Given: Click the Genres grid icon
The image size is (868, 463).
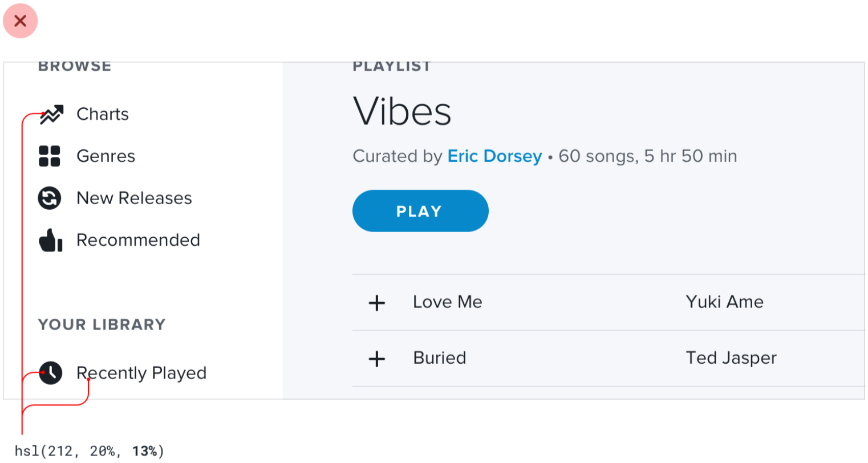Looking at the screenshot, I should coord(50,156).
